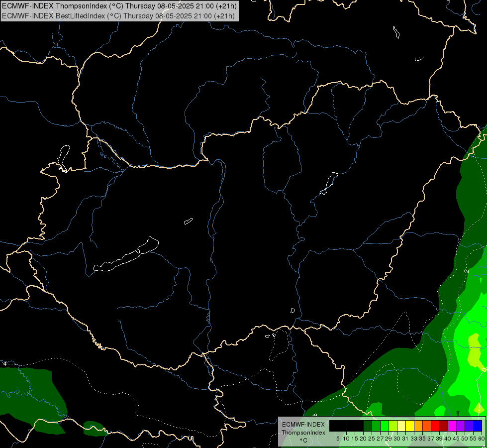Click the violet 50–55 legend swatch
The width and height of the screenshot is (487, 448).
[x=469, y=426]
